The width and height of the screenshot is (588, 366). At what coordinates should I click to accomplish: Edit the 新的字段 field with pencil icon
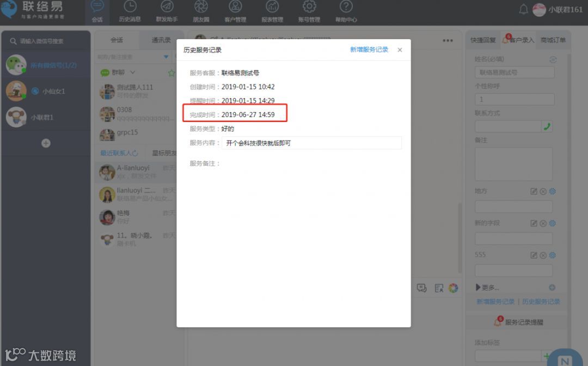[x=534, y=223]
